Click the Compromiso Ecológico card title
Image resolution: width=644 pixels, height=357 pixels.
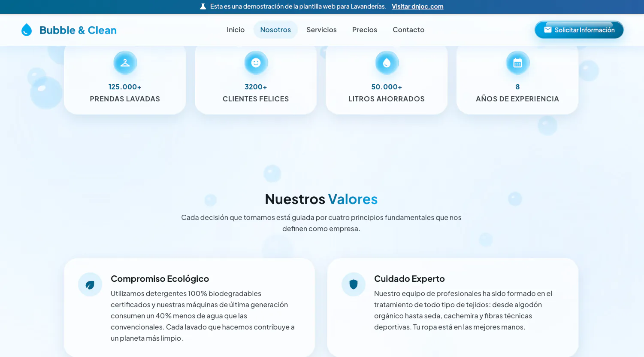pyautogui.click(x=160, y=279)
